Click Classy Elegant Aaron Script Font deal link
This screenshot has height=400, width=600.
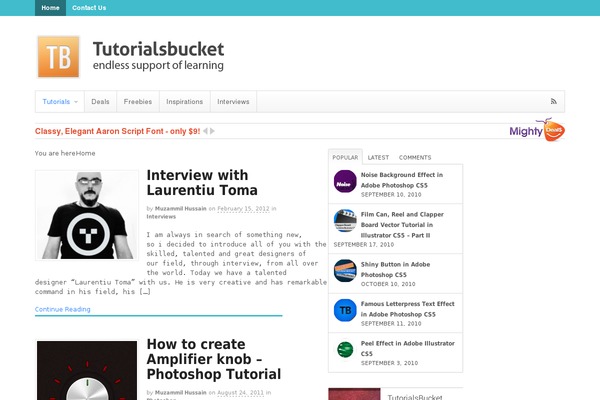pyautogui.click(x=117, y=131)
